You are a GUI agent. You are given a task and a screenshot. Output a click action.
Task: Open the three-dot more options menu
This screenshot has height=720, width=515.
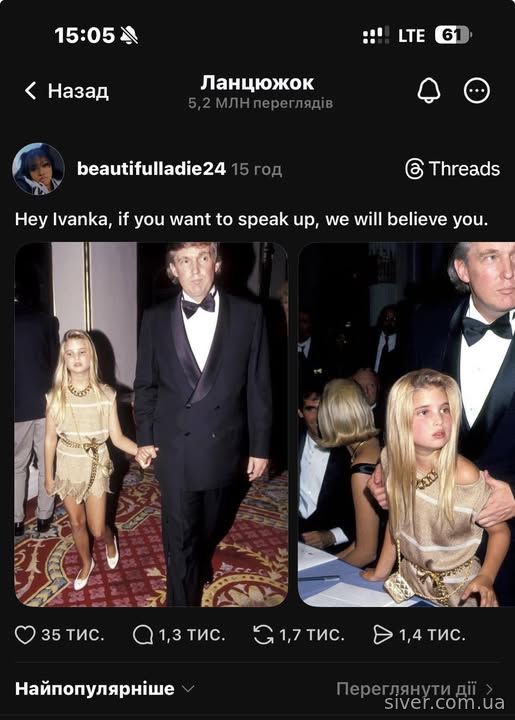coord(477,90)
